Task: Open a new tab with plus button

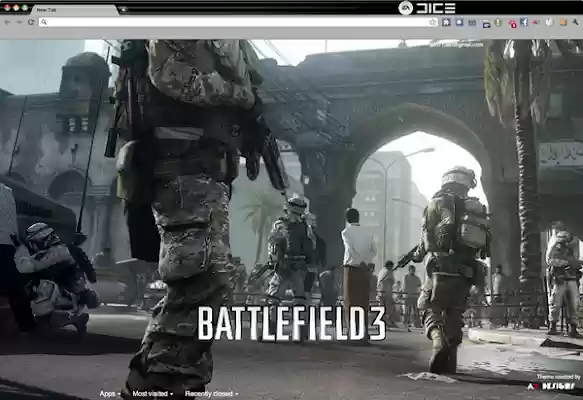Action: [124, 10]
